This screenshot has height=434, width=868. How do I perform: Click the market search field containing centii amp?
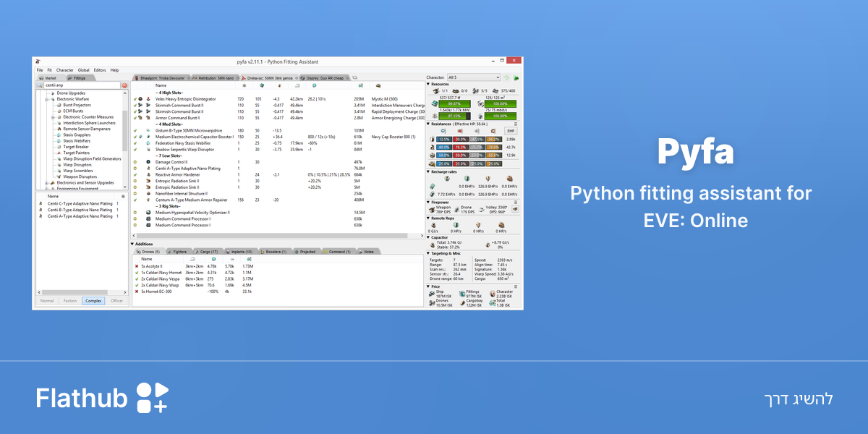coord(82,85)
